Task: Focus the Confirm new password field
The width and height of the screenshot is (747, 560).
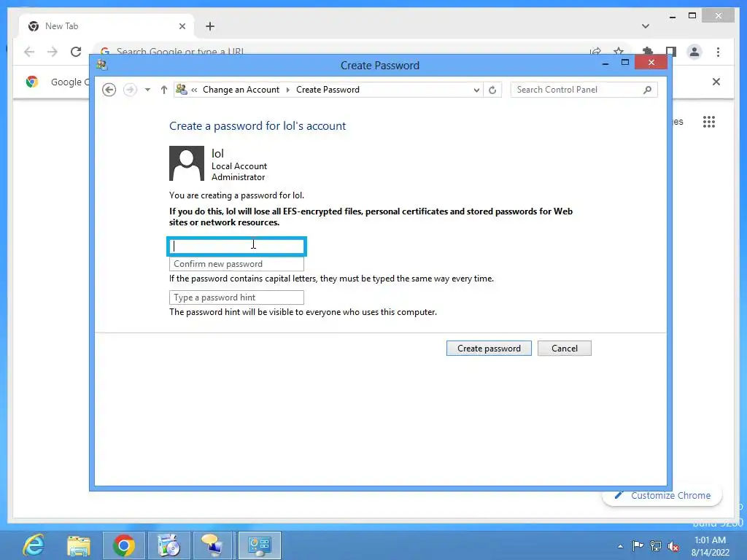Action: click(x=237, y=264)
